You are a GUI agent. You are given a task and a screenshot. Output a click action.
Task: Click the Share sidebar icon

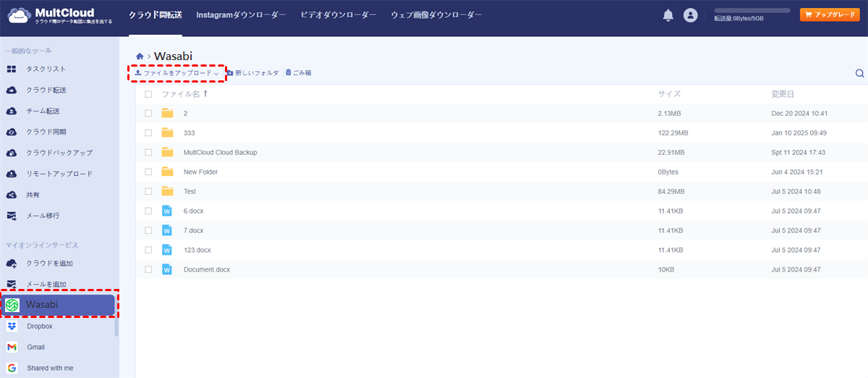tap(12, 196)
